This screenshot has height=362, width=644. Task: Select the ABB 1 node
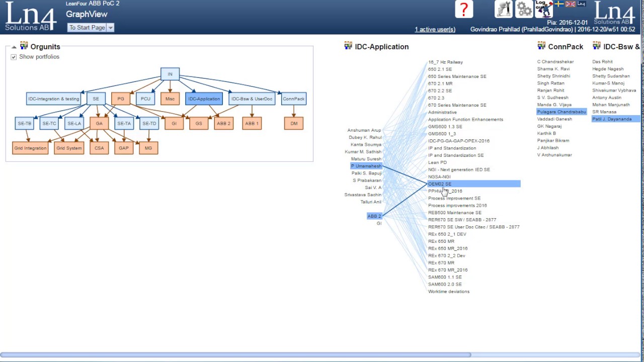(252, 123)
